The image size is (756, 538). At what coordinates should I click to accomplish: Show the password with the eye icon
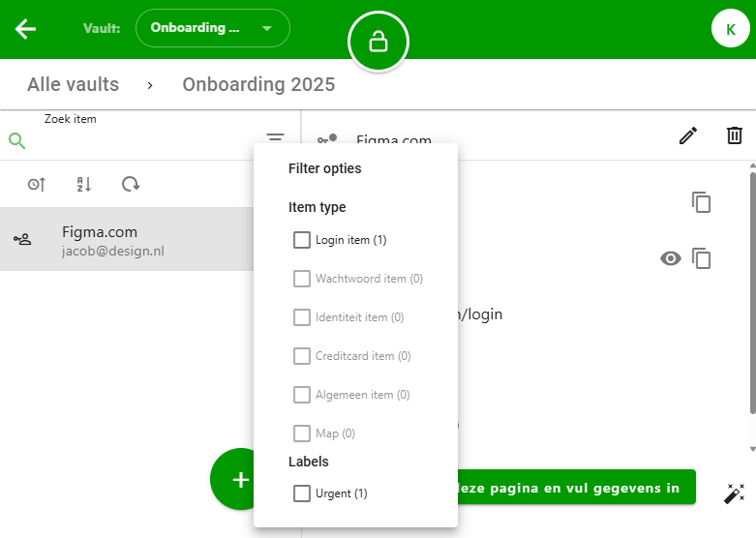point(670,258)
